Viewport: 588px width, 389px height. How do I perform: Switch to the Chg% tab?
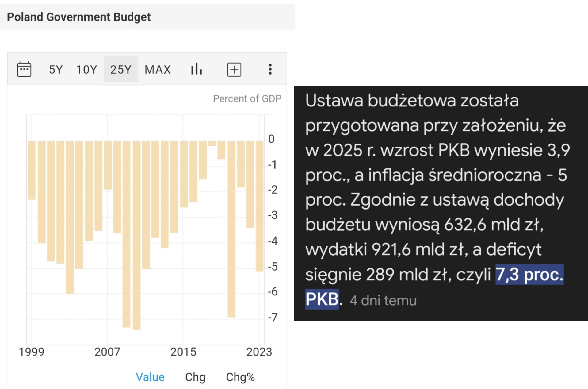(x=240, y=377)
